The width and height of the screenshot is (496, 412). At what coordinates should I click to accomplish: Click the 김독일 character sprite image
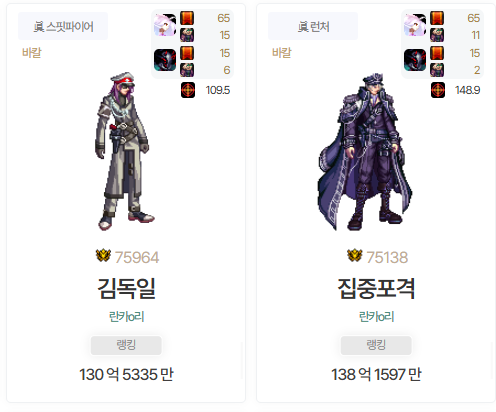124,151
